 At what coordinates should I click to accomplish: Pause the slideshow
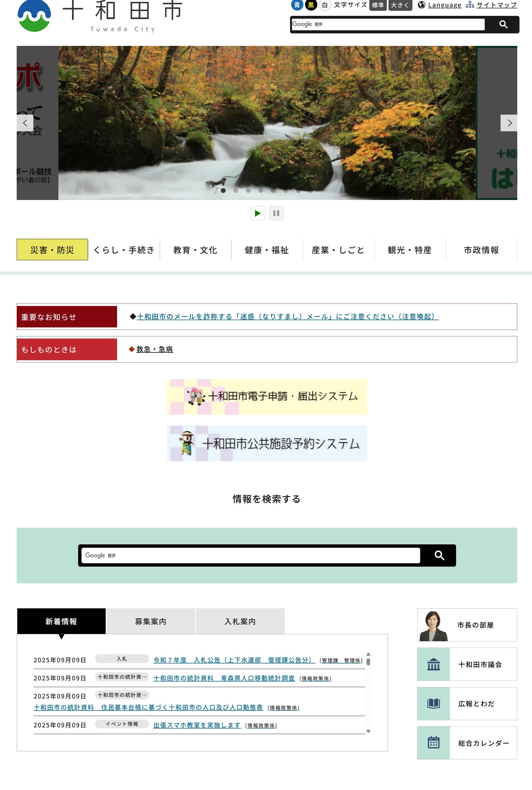(276, 213)
